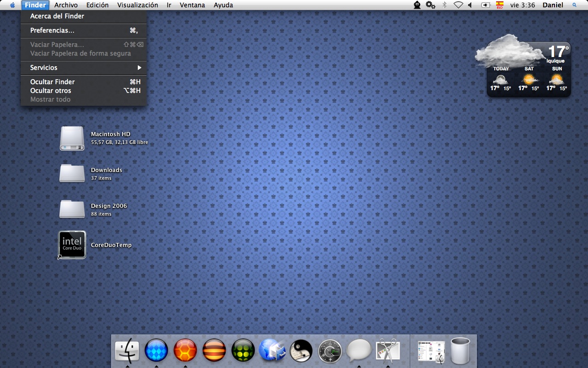Click the vie 3:36 menu bar clock
Image resolution: width=588 pixels, height=368 pixels.
pos(522,5)
